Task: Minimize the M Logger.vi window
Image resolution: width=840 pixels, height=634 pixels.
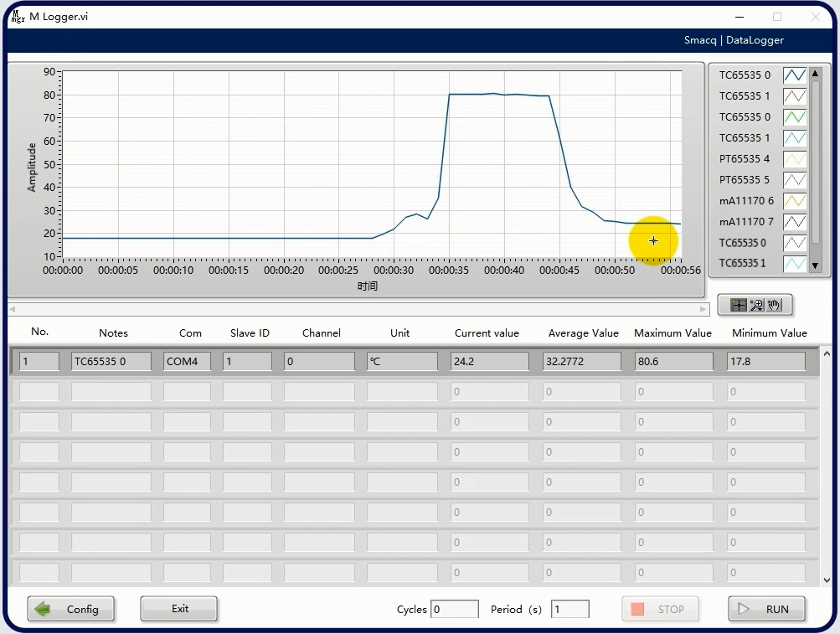Action: [x=740, y=17]
